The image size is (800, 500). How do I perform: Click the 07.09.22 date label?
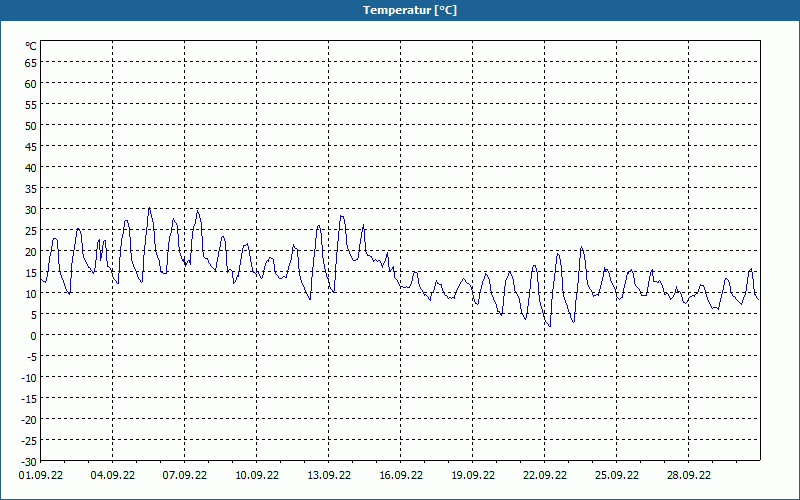pyautogui.click(x=185, y=475)
